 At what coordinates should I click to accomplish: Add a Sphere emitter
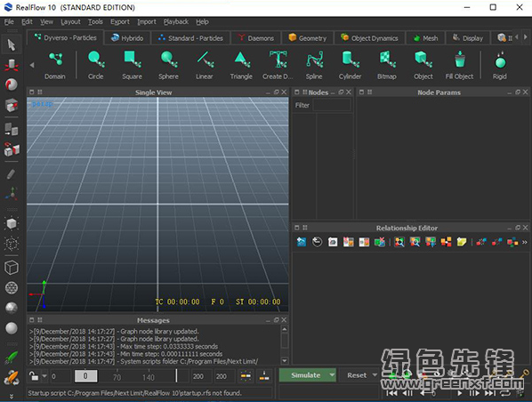click(x=168, y=65)
